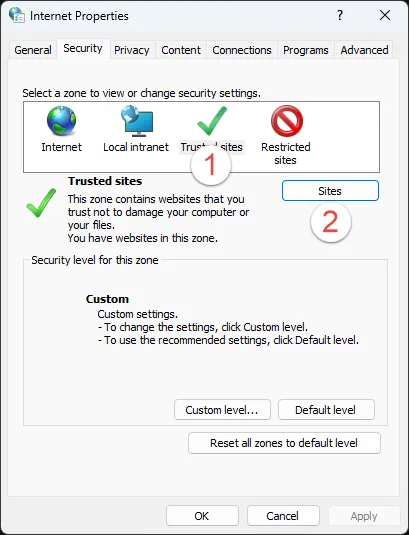The image size is (409, 535).
Task: Confirm the dialog with OK
Action: 202,516
